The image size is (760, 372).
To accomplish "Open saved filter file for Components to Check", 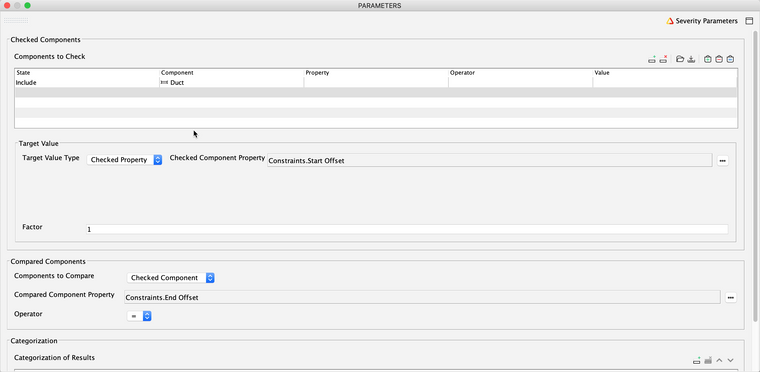I will point(680,59).
